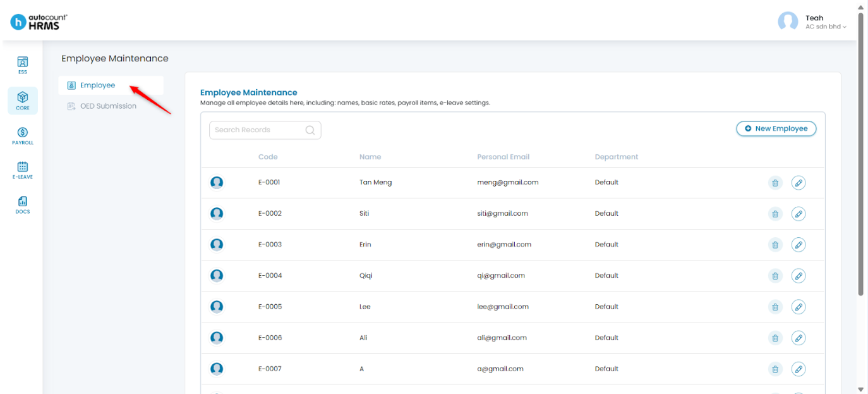Click Ali's profile avatar
The width and height of the screenshot is (868, 394).
[217, 338]
